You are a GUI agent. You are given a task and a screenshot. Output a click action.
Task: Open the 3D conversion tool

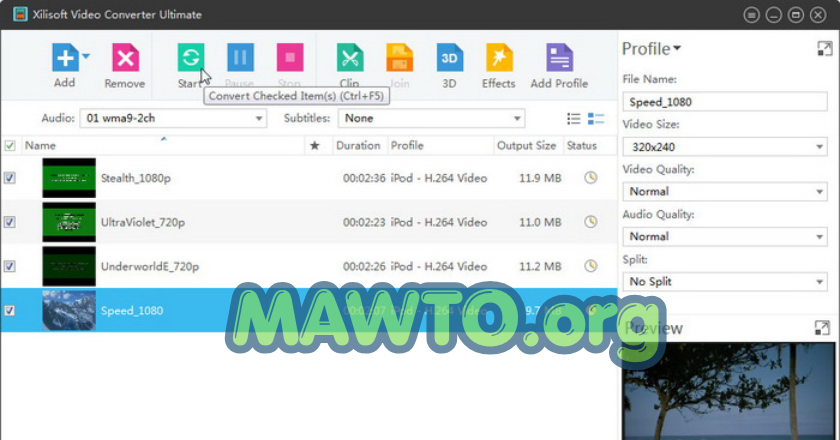pos(449,57)
